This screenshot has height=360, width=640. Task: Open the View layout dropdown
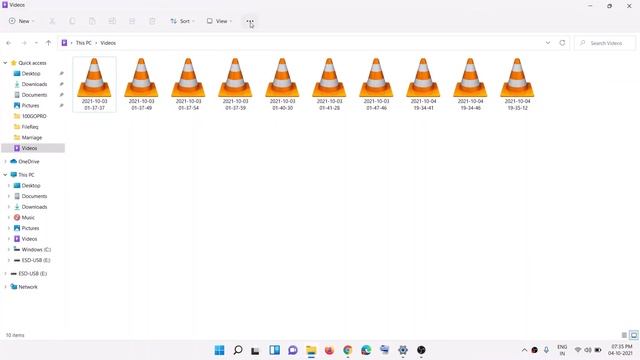click(x=219, y=21)
